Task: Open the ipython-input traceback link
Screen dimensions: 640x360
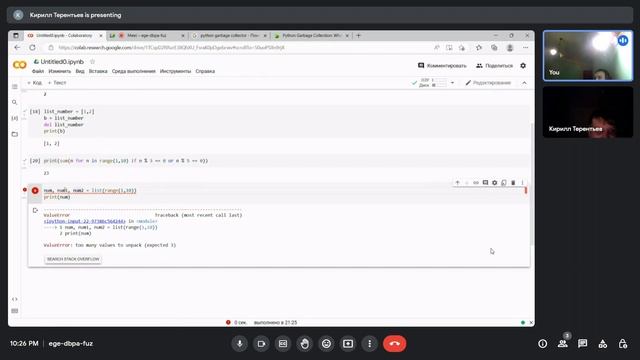Action: click(84, 221)
